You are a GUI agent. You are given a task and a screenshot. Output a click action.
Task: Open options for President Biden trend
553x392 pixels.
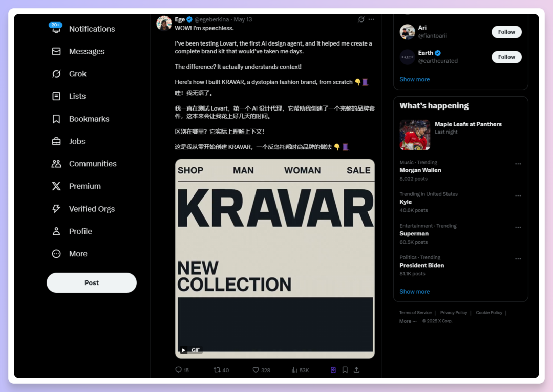pyautogui.click(x=518, y=259)
